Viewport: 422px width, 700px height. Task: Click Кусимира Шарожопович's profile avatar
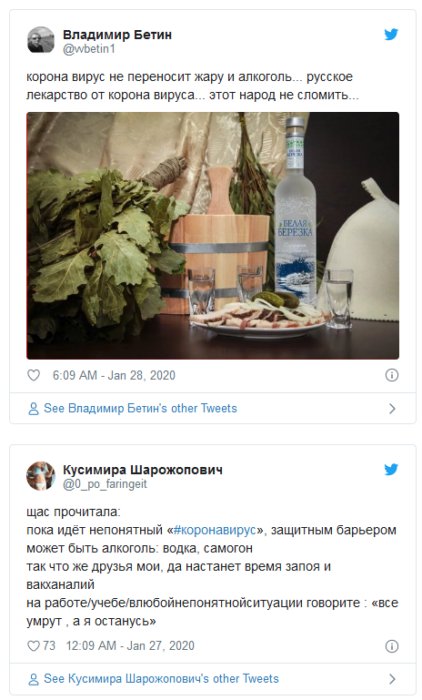[x=41, y=475]
